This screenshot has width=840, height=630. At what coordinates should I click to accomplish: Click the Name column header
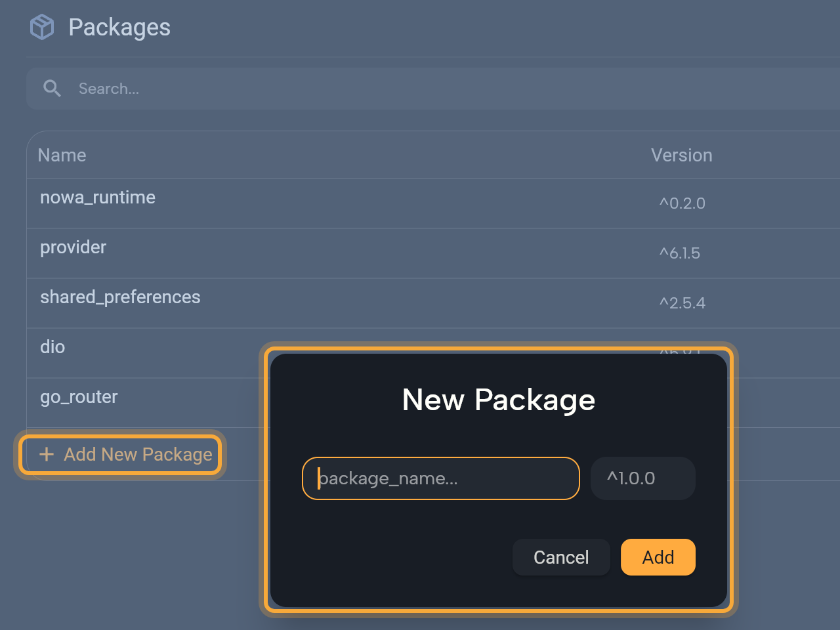click(x=62, y=156)
